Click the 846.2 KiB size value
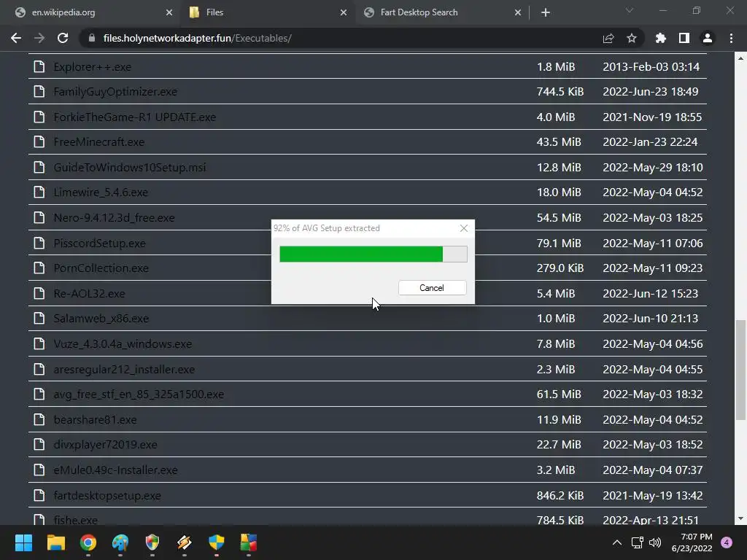This screenshot has width=747, height=560. (x=560, y=495)
